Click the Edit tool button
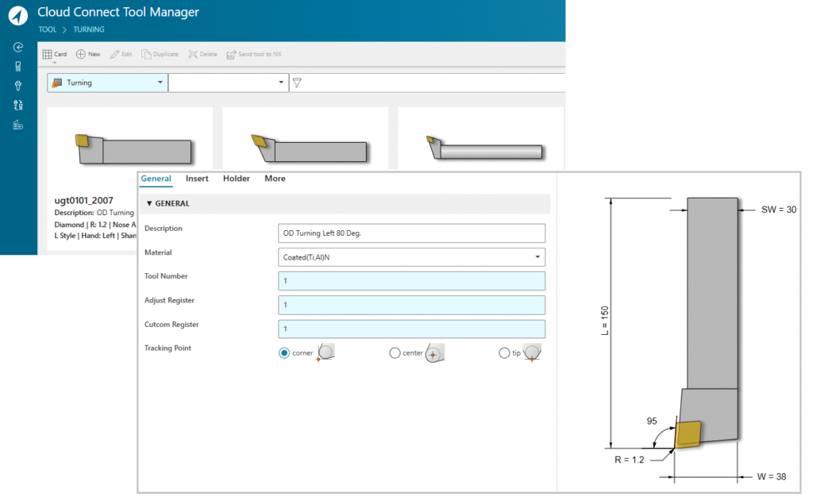Image resolution: width=813 pixels, height=504 pixels. 121,55
